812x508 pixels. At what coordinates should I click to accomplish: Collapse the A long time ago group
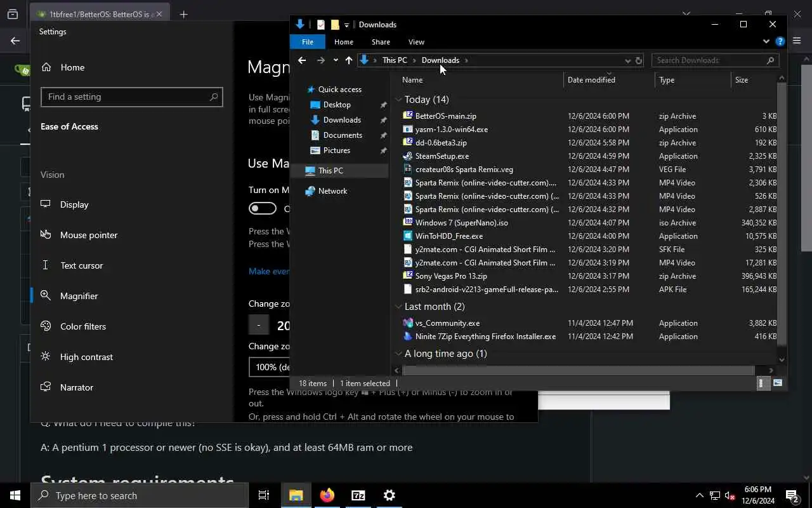click(398, 354)
